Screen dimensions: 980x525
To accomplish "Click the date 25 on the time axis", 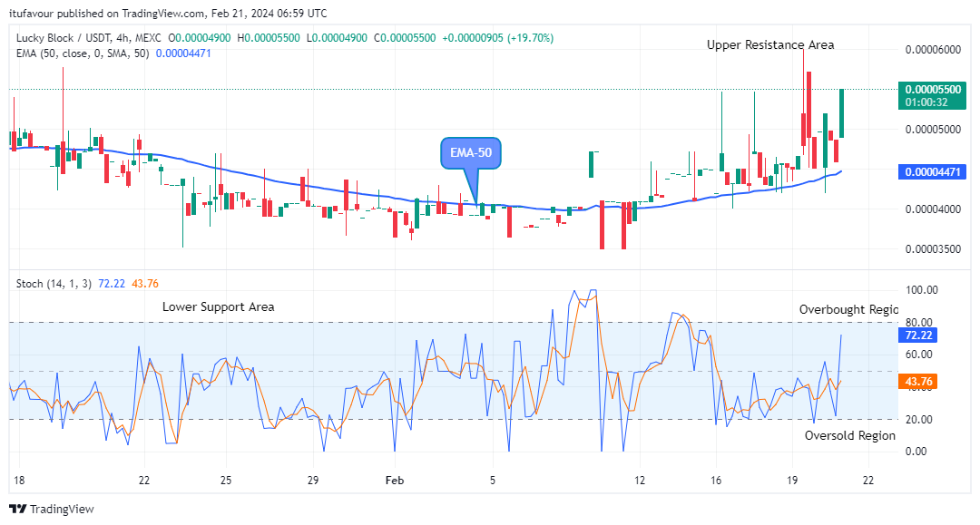I will [226, 481].
